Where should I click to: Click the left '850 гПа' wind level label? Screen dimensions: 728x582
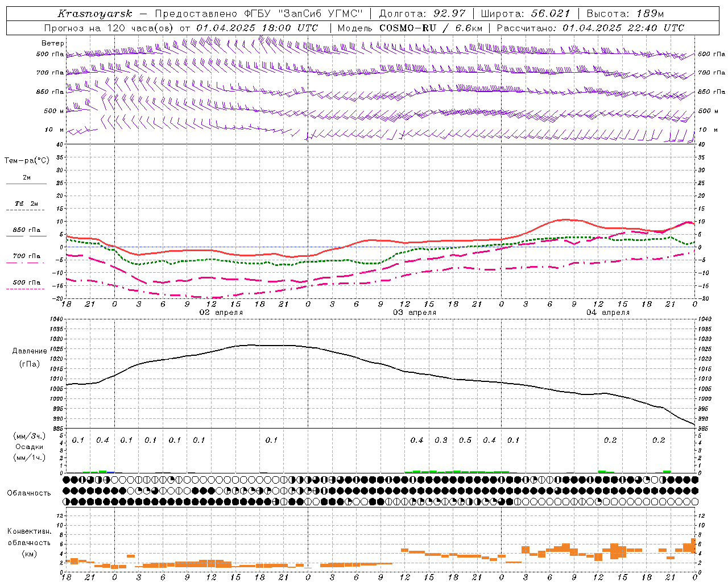[50, 92]
